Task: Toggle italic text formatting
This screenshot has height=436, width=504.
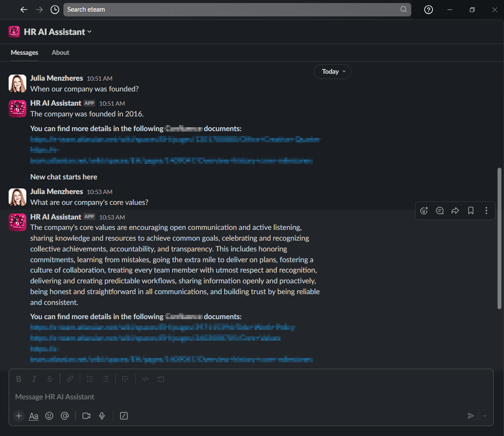Action: click(x=34, y=379)
